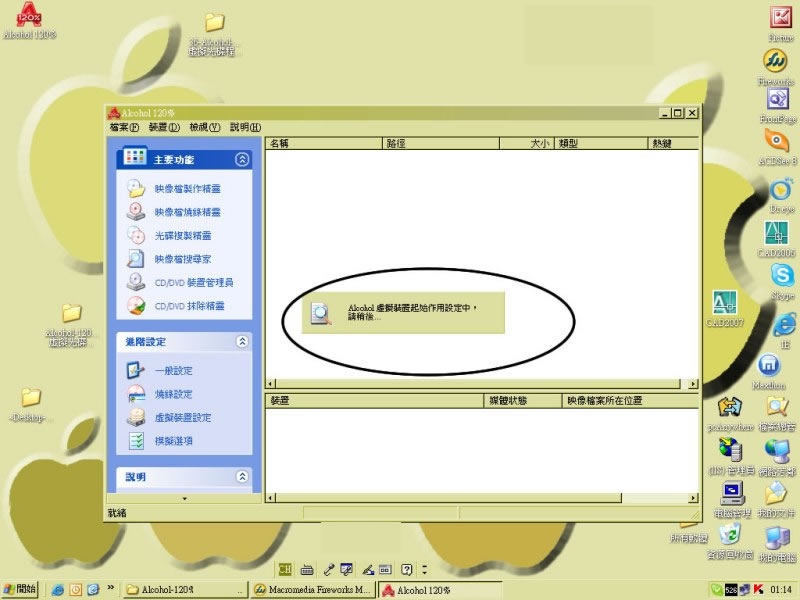
Task: Select the ACDSee 8 desktop icon
Action: 777,146
